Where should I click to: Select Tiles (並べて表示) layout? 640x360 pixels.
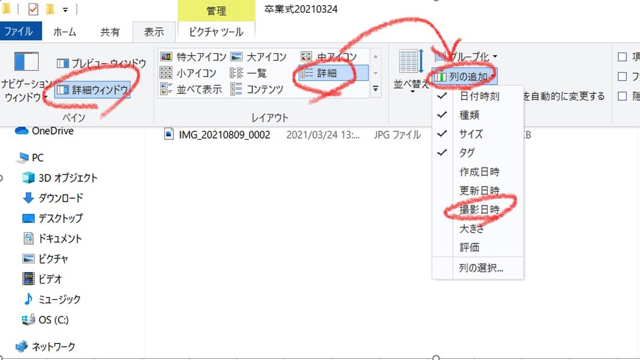click(x=191, y=89)
